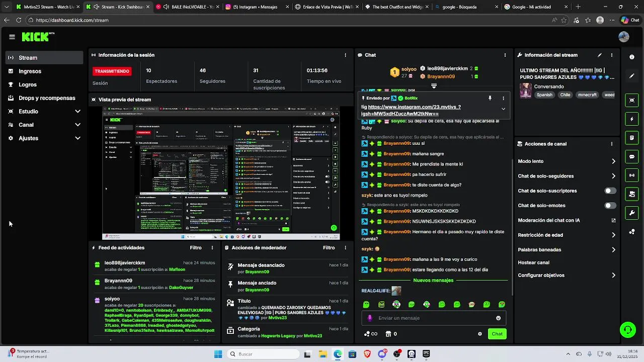Toggle the camera widget icon in right rail
Image resolution: width=644 pixels, height=362 pixels.
tap(632, 194)
